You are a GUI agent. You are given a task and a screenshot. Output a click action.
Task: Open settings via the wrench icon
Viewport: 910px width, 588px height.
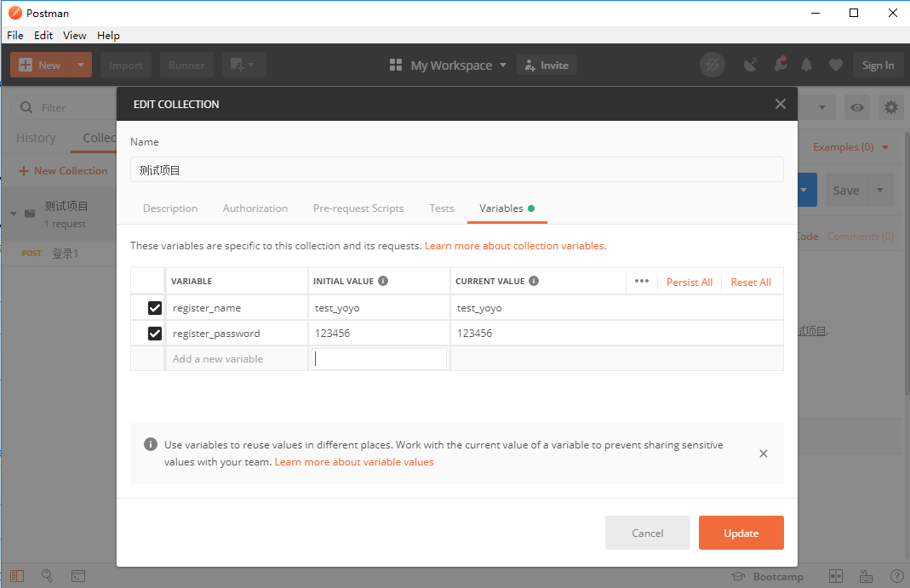(780, 66)
